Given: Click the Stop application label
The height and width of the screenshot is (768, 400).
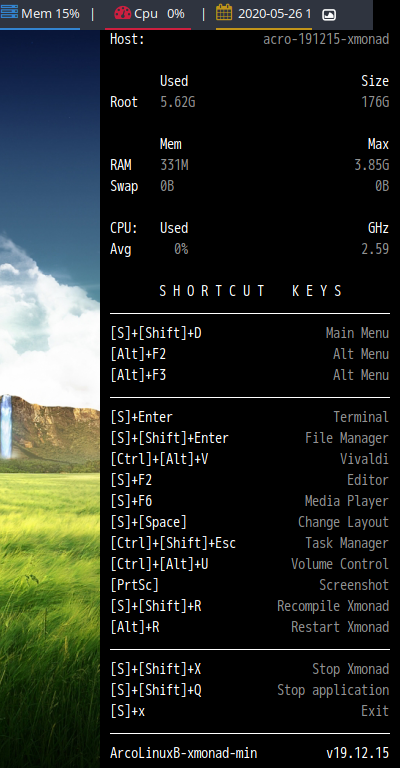Looking at the screenshot, I should click(x=333, y=690).
